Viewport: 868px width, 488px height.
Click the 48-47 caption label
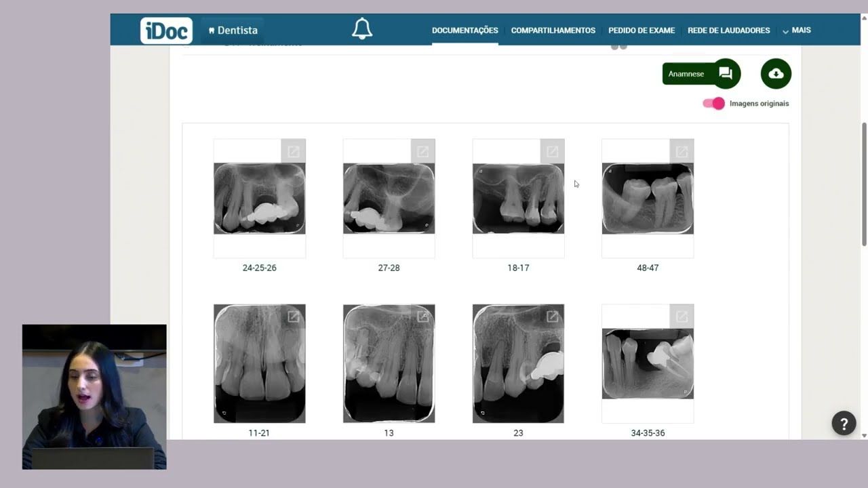[x=648, y=268]
